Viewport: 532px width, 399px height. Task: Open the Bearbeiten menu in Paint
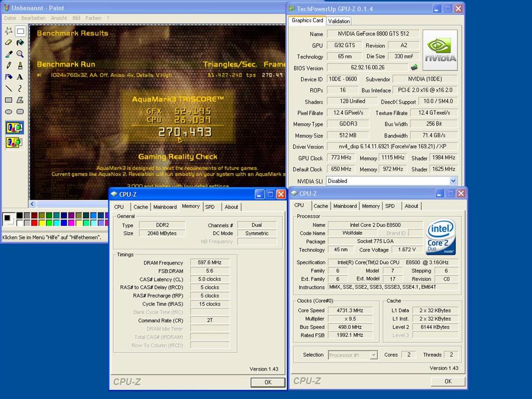(33, 18)
